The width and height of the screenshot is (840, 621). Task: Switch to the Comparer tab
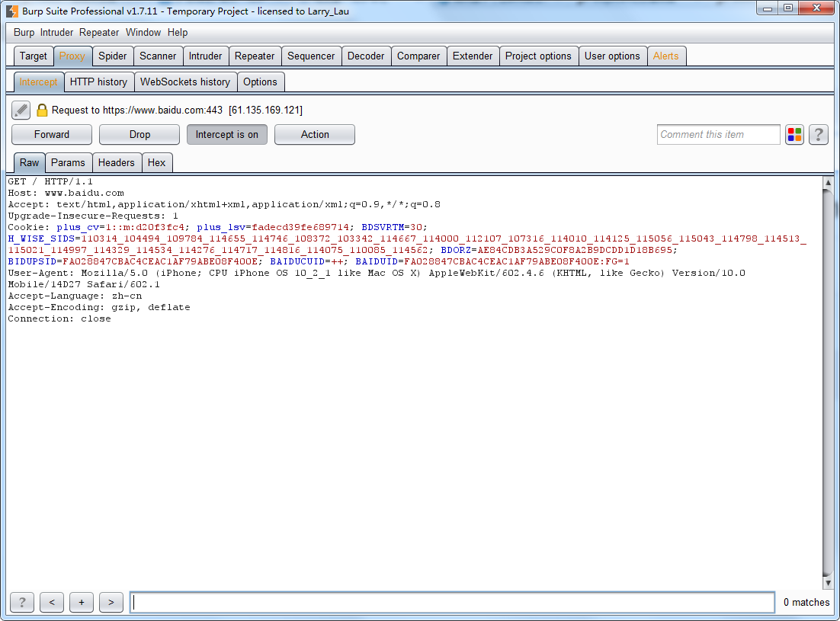point(418,56)
